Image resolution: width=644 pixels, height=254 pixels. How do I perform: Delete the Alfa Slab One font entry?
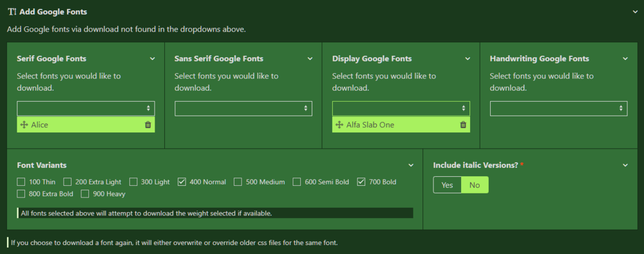coord(463,125)
